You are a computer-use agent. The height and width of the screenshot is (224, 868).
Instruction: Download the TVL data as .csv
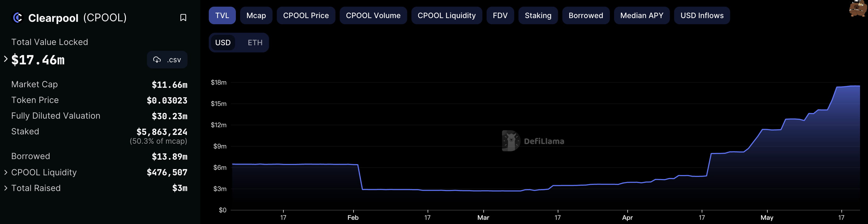tap(167, 60)
